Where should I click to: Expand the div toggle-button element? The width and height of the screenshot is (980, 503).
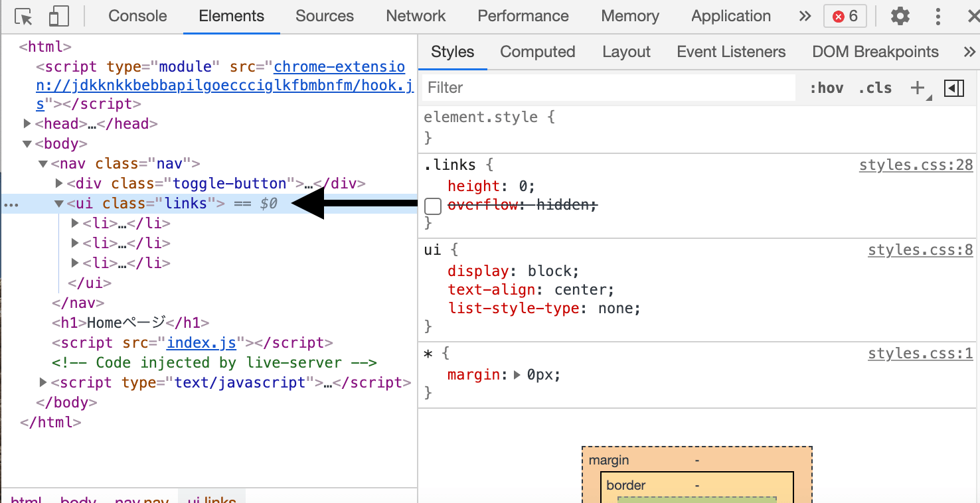[x=59, y=183]
